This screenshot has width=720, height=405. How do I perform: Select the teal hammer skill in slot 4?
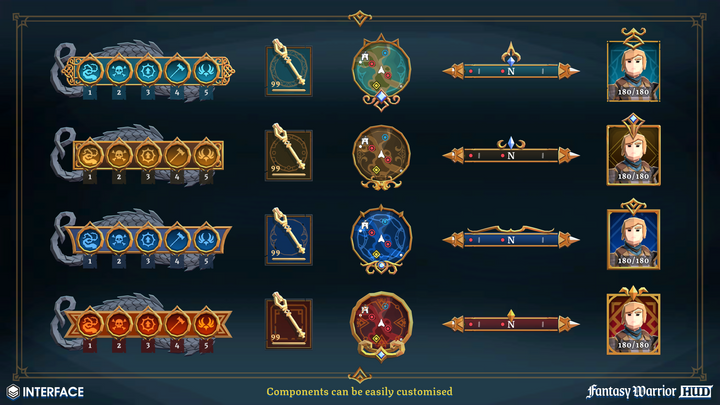[x=177, y=71]
